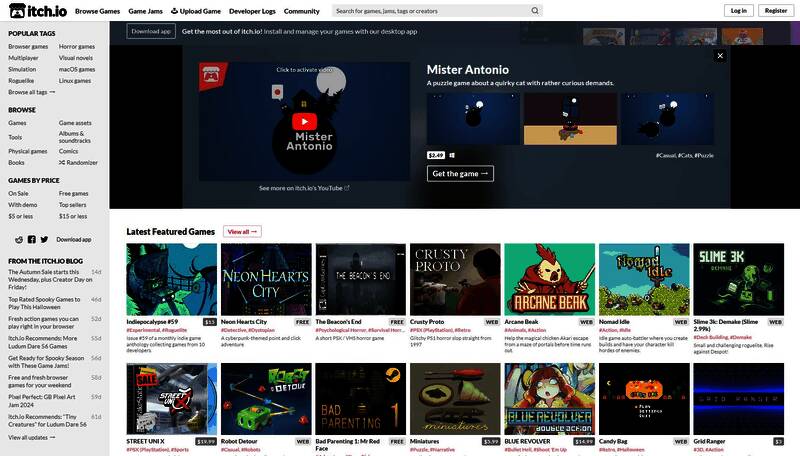Click the Download app banner button
Image resolution: width=800 pixels, height=456 pixels.
tap(151, 31)
